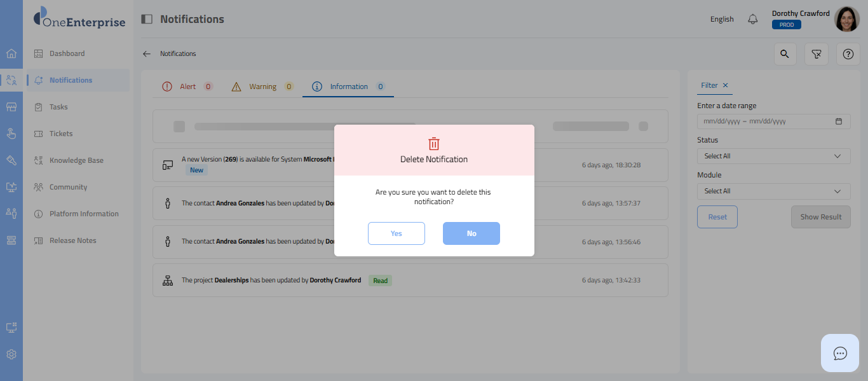Click the Reset filter button
This screenshot has width=868, height=381.
click(717, 217)
